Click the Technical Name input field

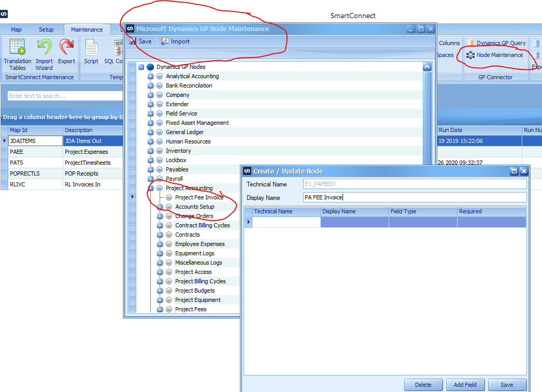click(415, 184)
